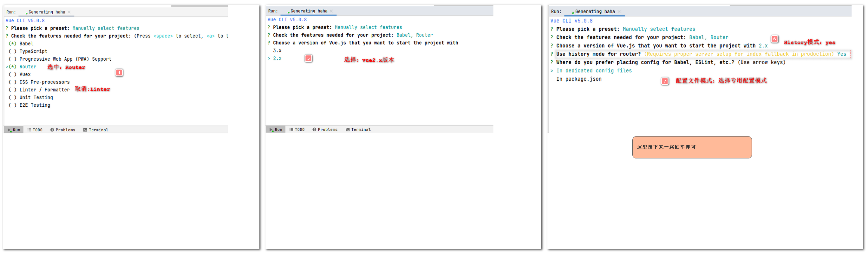Viewport: 868px width, 254px height.
Task: Click the Yes answer for history mode
Action: point(841,54)
